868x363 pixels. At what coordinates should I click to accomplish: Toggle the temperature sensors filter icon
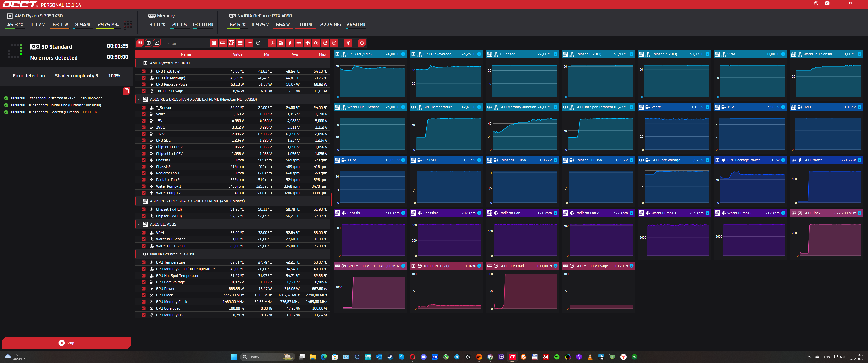click(272, 43)
